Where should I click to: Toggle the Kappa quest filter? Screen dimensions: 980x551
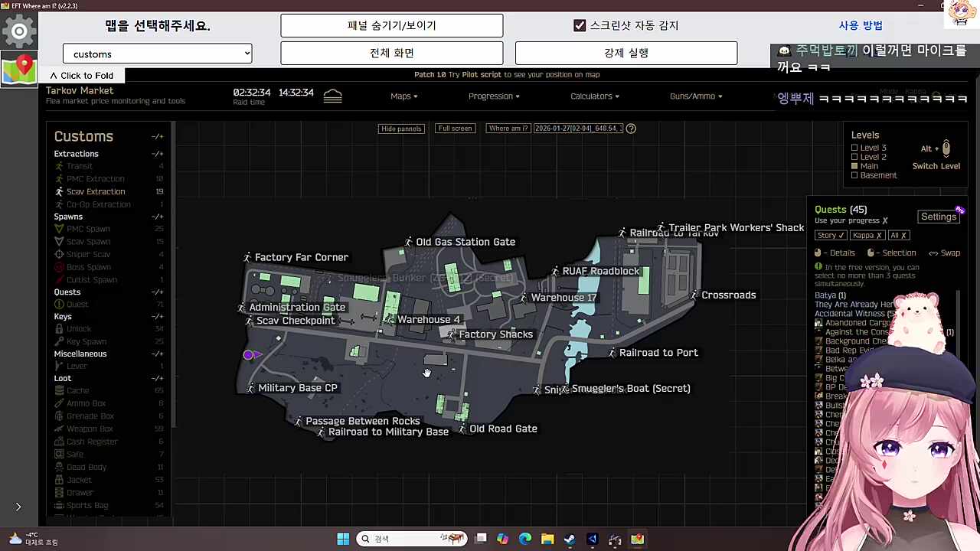pos(867,236)
